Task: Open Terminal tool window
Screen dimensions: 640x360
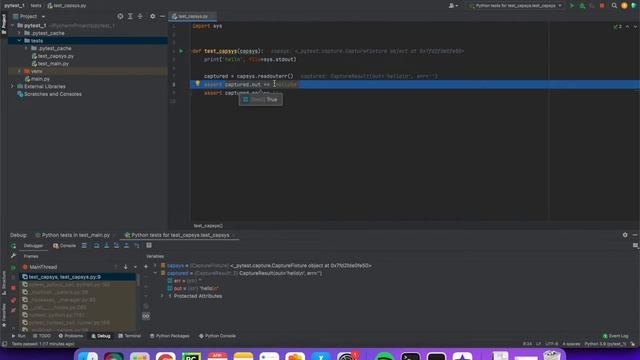Action: (129, 336)
